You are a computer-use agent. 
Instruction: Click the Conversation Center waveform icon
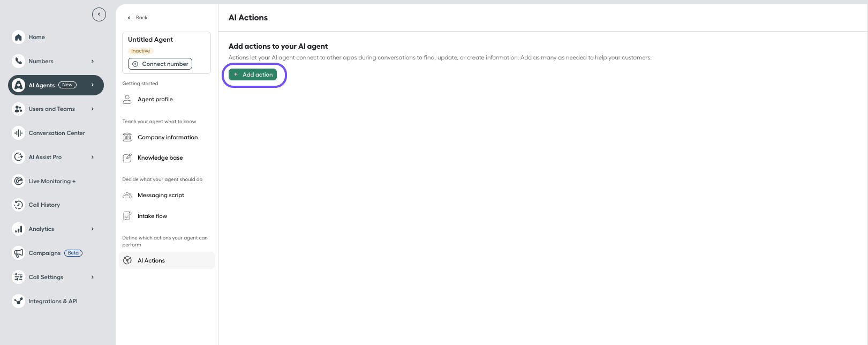19,133
